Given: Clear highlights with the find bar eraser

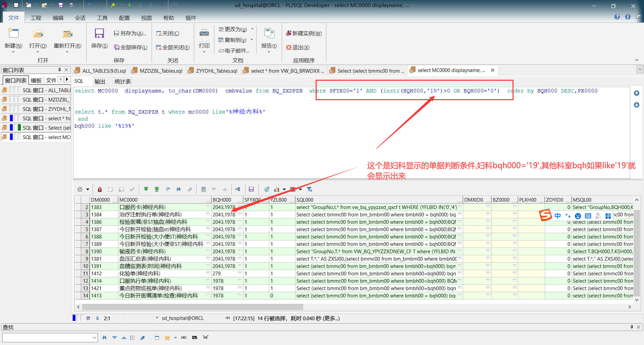Looking at the screenshot, I should pos(143,338).
